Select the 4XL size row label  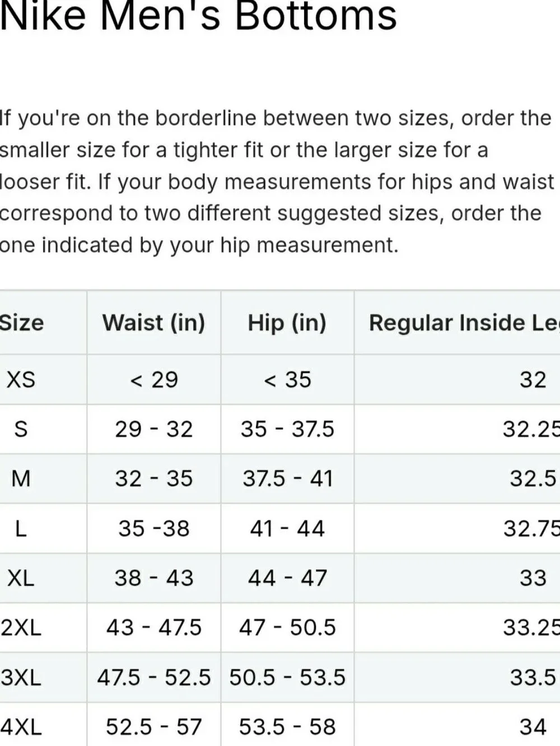(21, 727)
